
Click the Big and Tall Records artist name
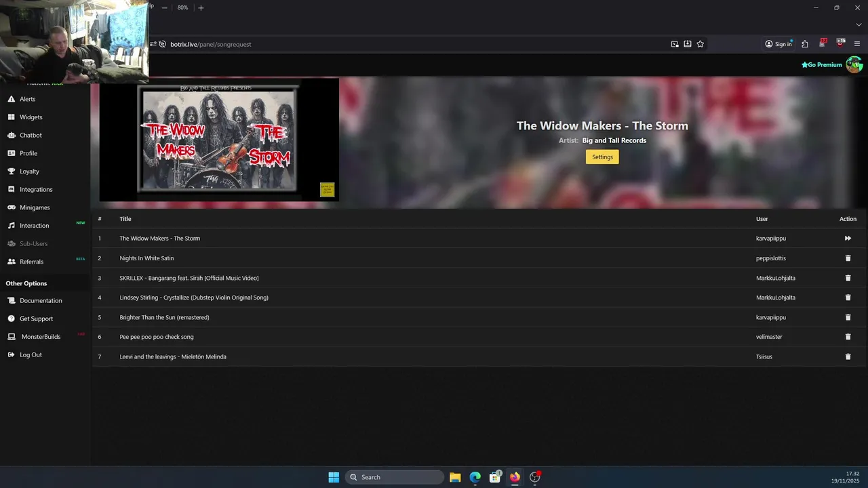pyautogui.click(x=614, y=140)
